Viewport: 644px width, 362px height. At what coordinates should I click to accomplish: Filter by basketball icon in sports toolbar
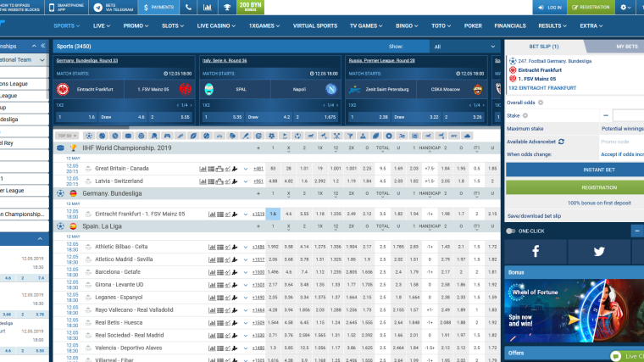click(115, 136)
